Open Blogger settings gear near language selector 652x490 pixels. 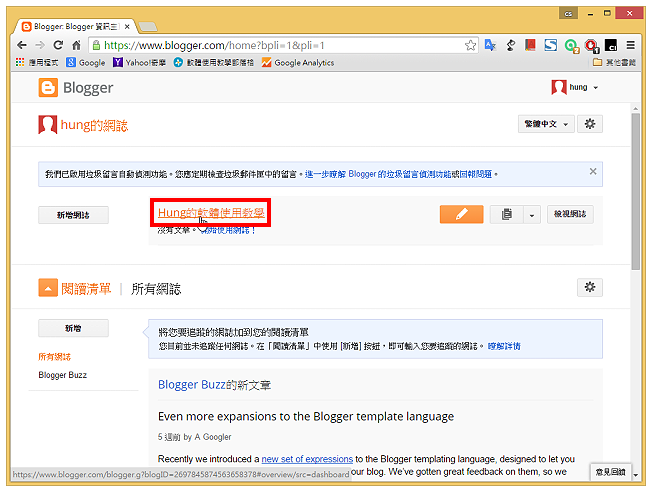[x=590, y=124]
